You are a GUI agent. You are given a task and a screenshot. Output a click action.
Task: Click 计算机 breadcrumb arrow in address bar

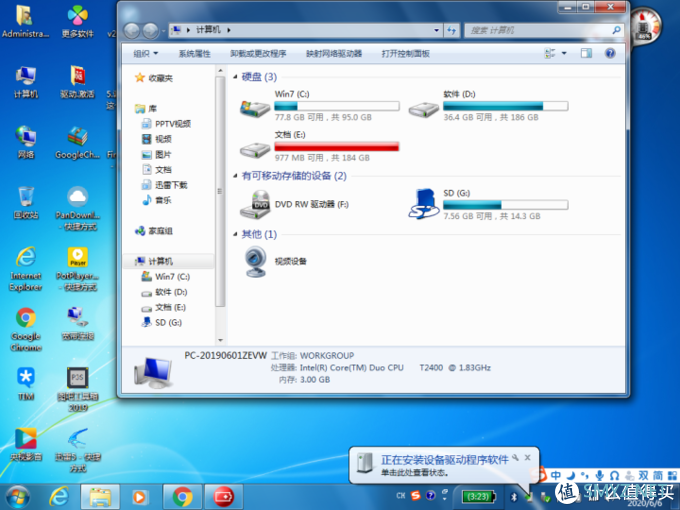(229, 30)
